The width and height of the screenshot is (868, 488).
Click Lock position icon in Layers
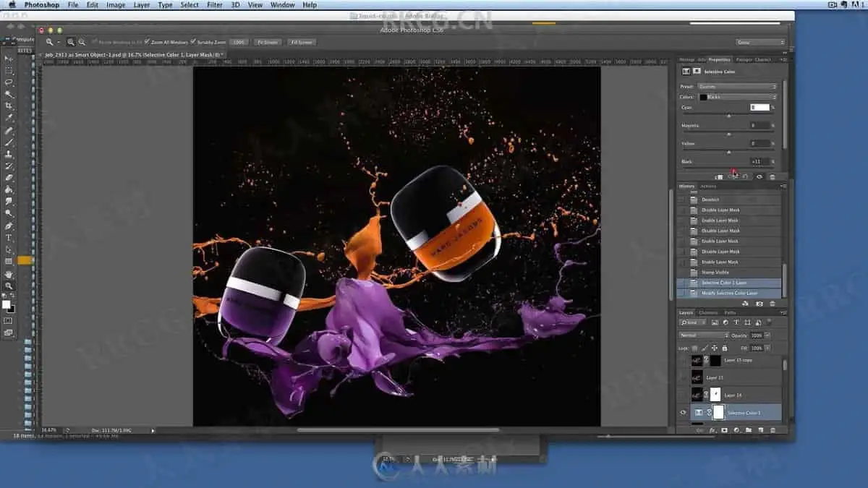click(714, 348)
